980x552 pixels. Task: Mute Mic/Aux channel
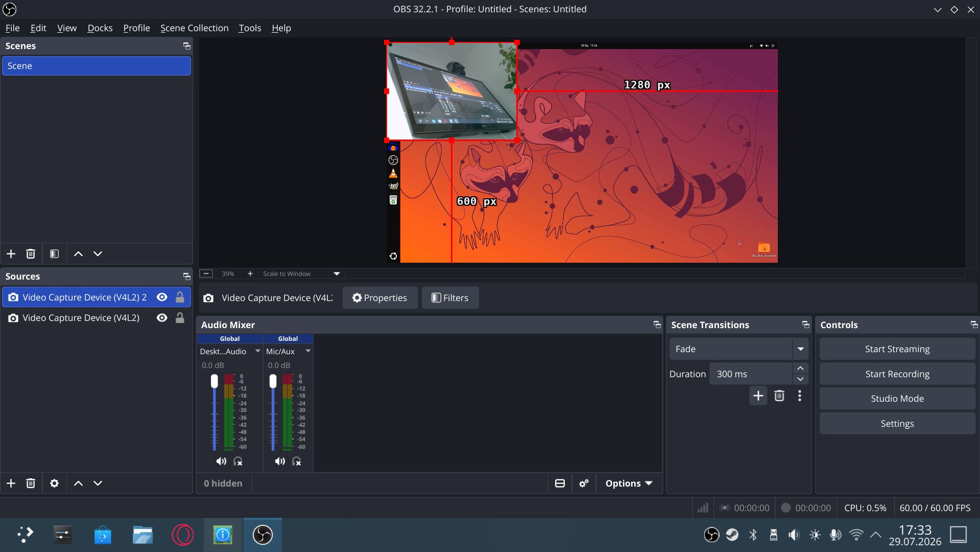tap(280, 461)
